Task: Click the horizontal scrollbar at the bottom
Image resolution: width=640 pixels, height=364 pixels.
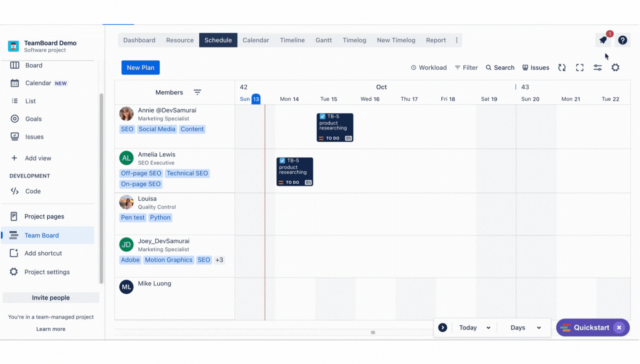Action: [373, 332]
